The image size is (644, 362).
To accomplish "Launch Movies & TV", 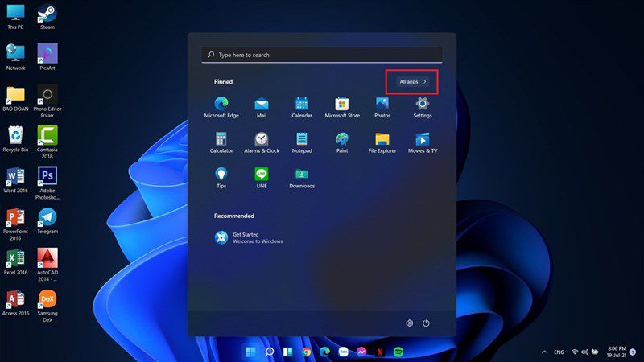I will coord(422,143).
